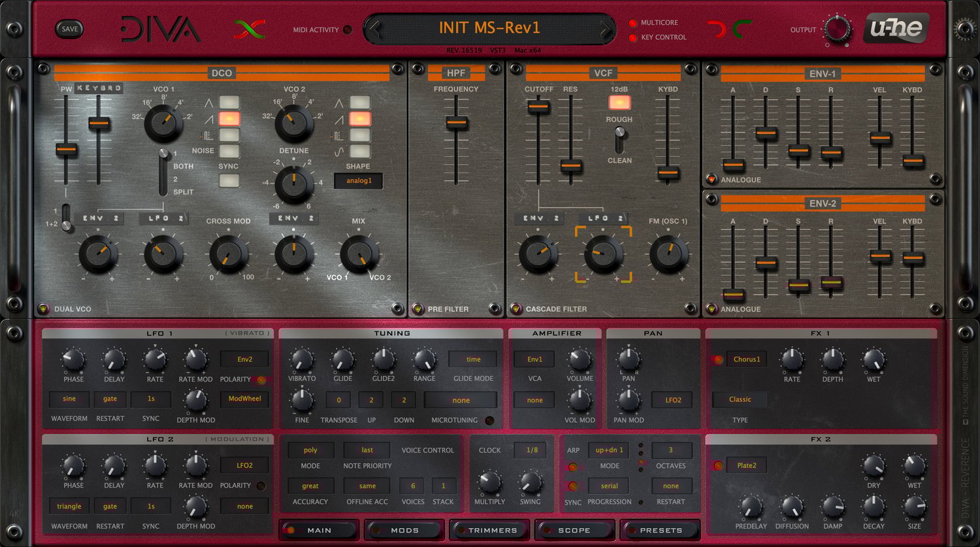Open ENV-1 ANALOGUE model menu
The height and width of the screenshot is (547, 980).
(x=711, y=179)
